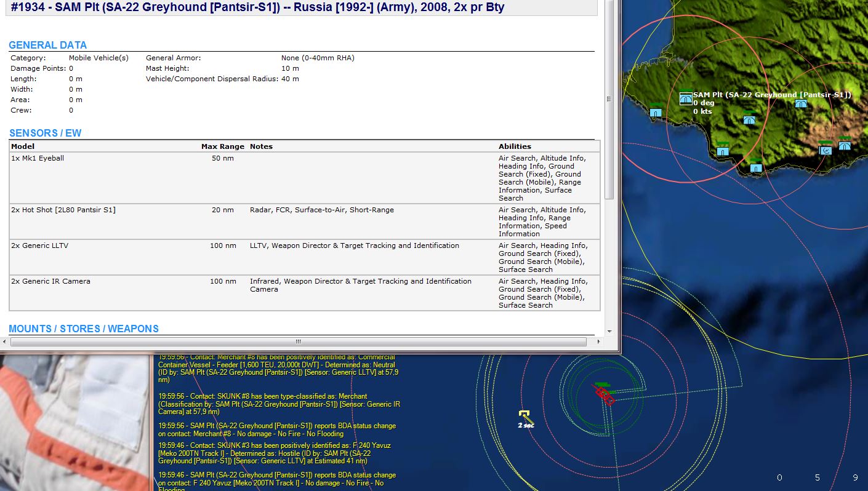Click the Radar, FCR, Surface-to-Air, Short-Range note
Image resolution: width=868 pixels, height=491 pixels.
tap(321, 210)
